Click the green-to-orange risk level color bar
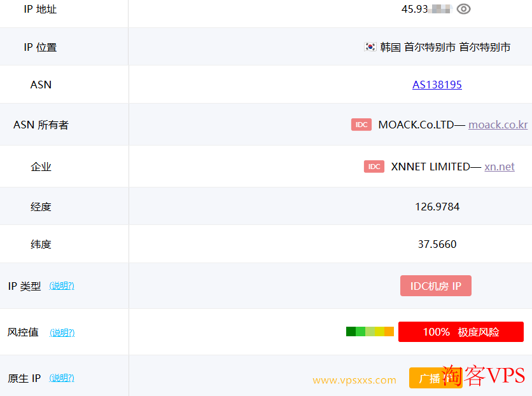Screen dimensions: 532x396 click(370, 332)
